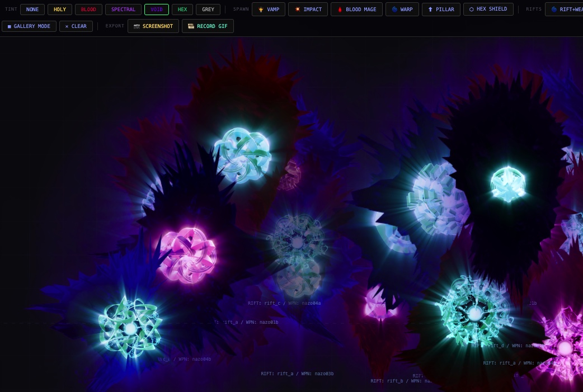
Task: Click the label ending 'WPN: nazo01b'
Action: pyautogui.click(x=246, y=322)
